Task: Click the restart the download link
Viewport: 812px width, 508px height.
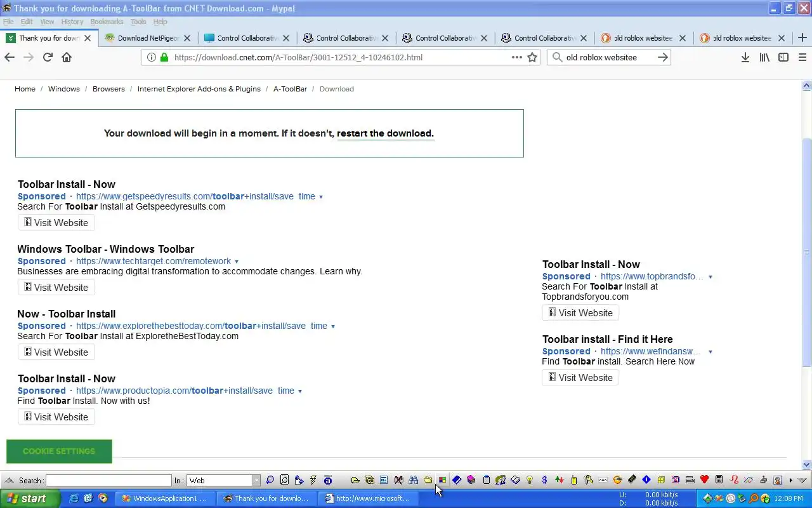Action: [x=385, y=133]
